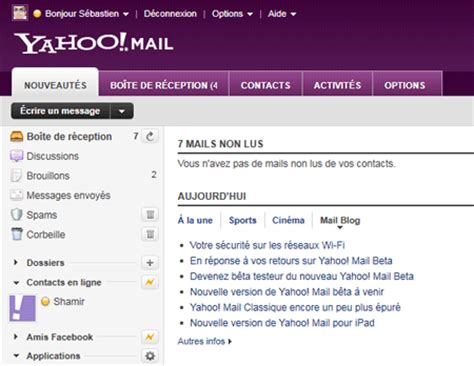The image size is (474, 366).
Task: Click Shamir's yellow smiley status icon
Action: [x=45, y=301]
